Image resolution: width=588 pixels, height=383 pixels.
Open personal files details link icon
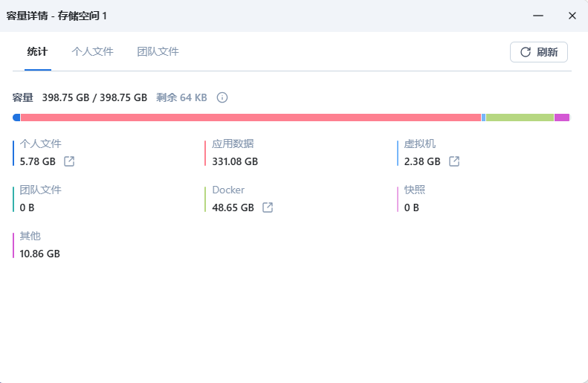(x=69, y=161)
